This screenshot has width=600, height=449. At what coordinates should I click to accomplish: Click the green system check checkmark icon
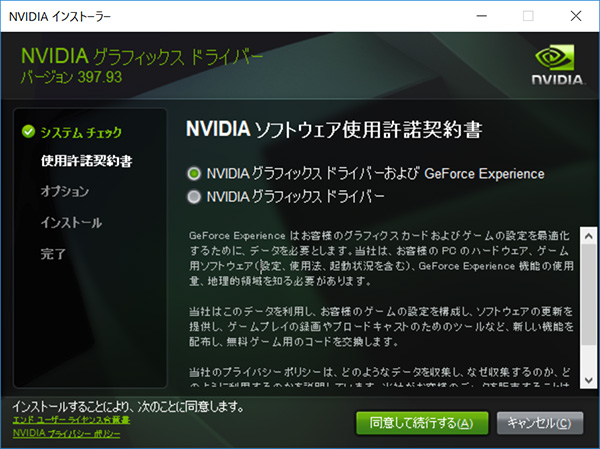[28, 131]
